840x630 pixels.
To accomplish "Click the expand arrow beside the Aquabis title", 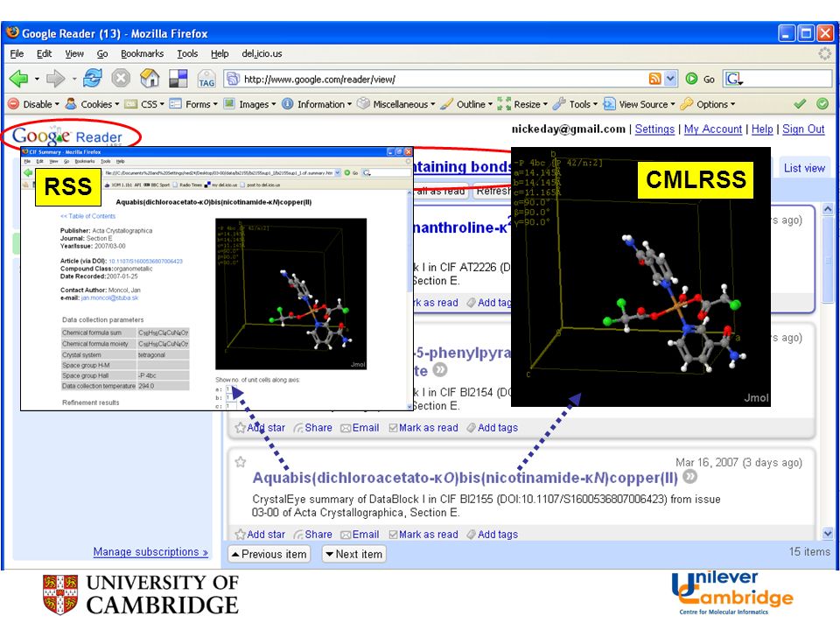I will (x=690, y=476).
